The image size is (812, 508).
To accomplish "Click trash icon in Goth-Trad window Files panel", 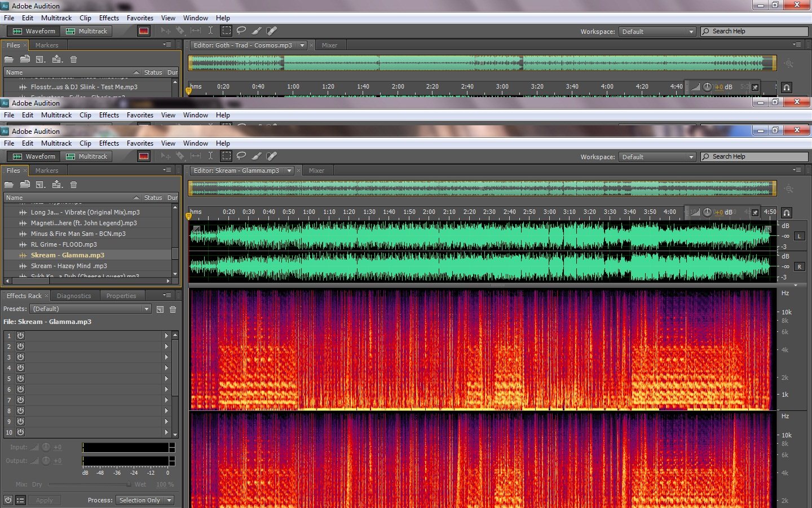I will coord(73,59).
